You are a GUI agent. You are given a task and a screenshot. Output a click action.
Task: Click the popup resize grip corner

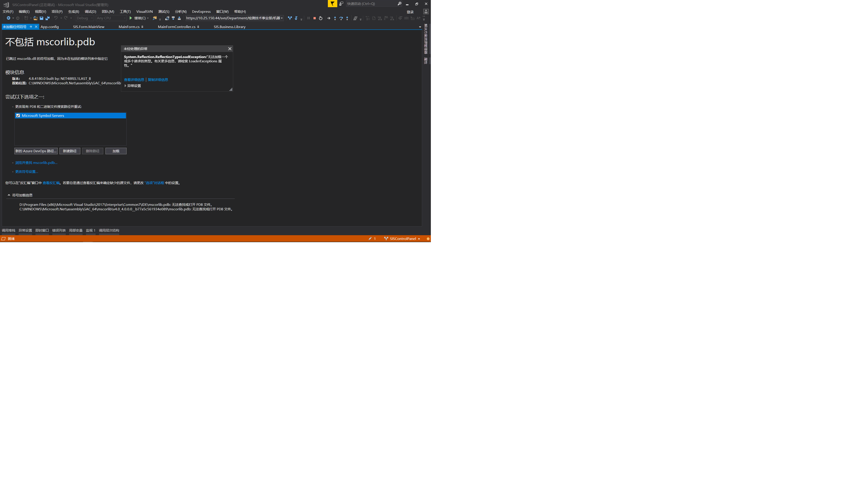(231, 89)
